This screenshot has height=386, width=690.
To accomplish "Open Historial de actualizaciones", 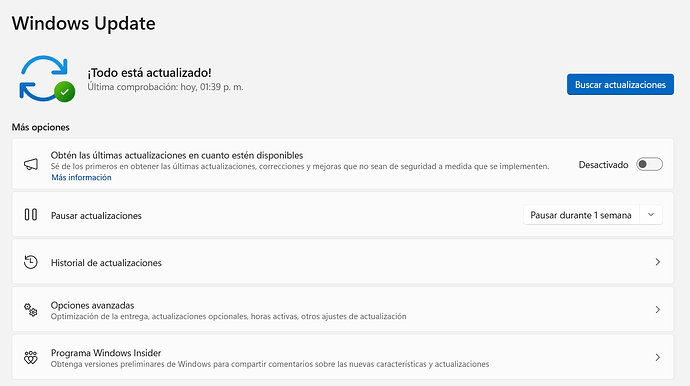I will pos(342,262).
